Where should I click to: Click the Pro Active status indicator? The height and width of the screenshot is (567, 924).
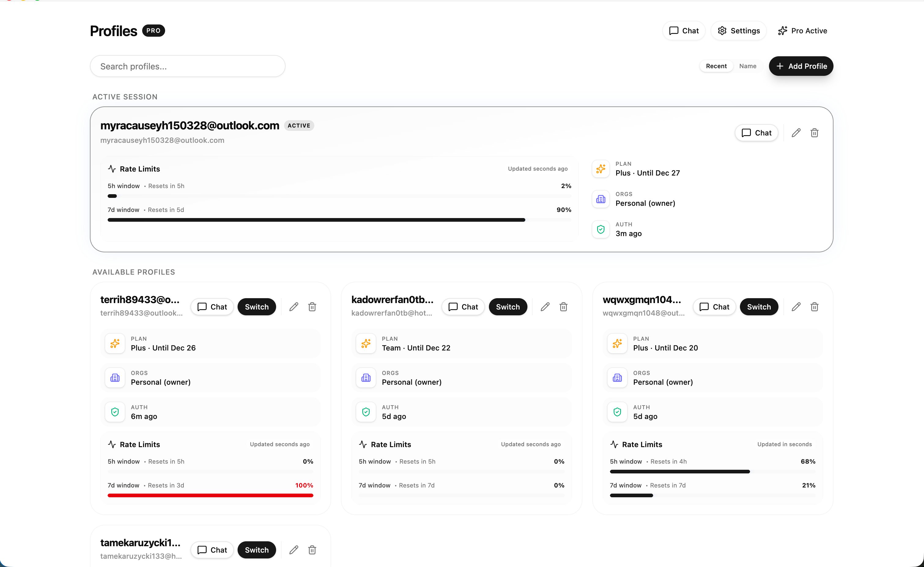[803, 31]
